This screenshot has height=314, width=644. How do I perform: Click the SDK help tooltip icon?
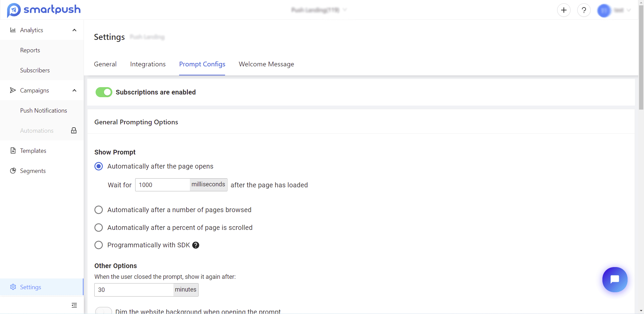[196, 245]
